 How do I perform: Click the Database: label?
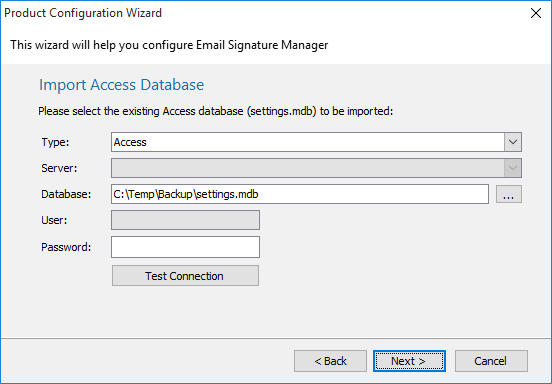[66, 194]
